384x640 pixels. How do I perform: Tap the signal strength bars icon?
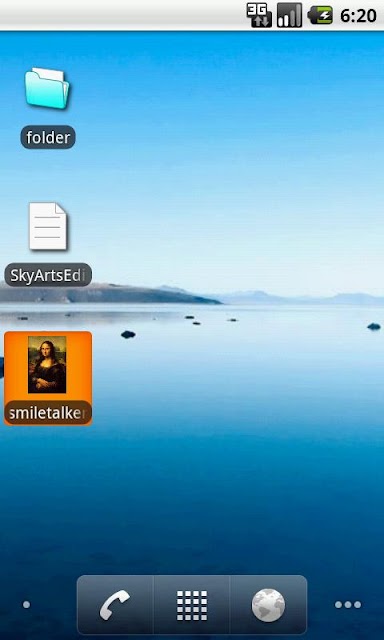coord(289,15)
